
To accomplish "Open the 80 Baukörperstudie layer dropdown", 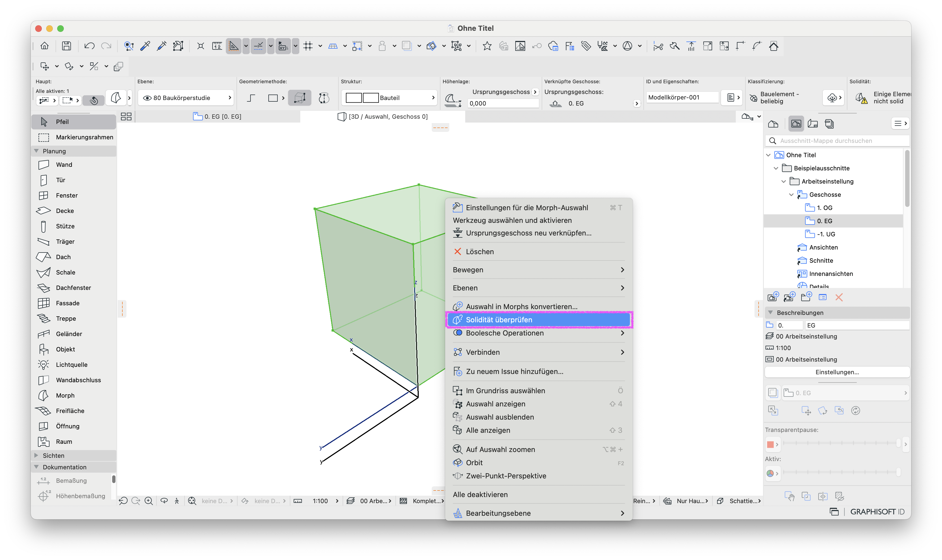I will (186, 98).
